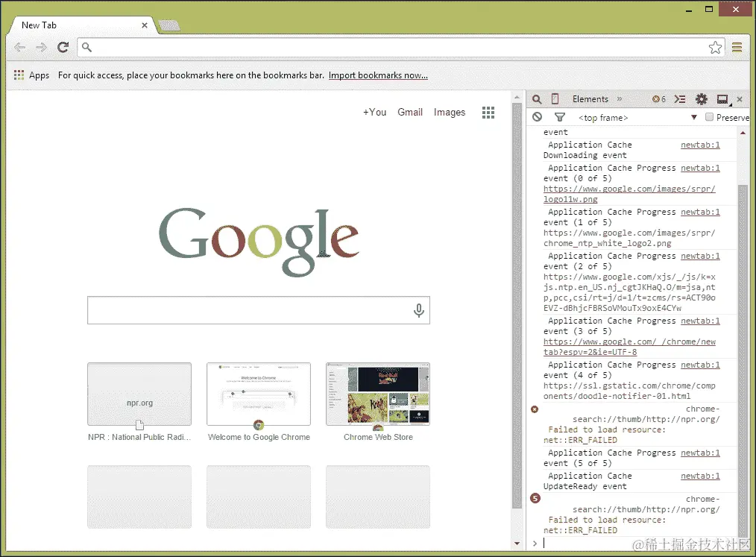This screenshot has width=756, height=557.
Task: Enable the Preserve log checkbox
Action: coord(709,117)
